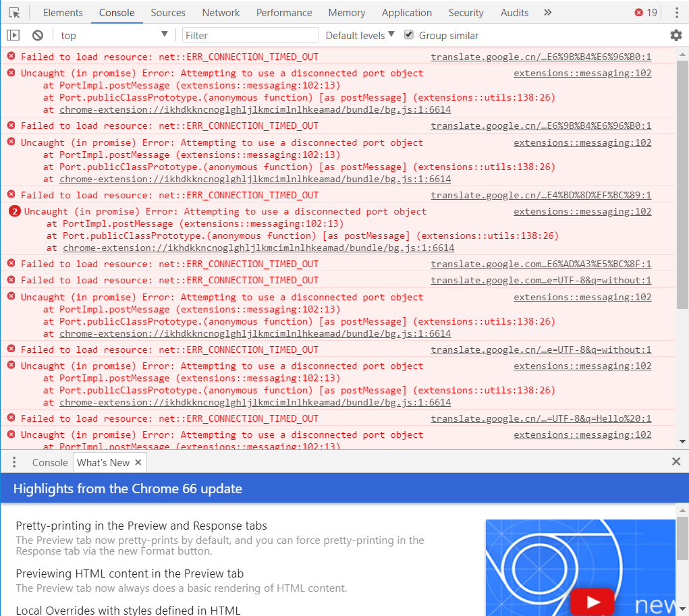689x616 pixels.
Task: Open DevTools settings with the gear icon
Action: click(676, 35)
